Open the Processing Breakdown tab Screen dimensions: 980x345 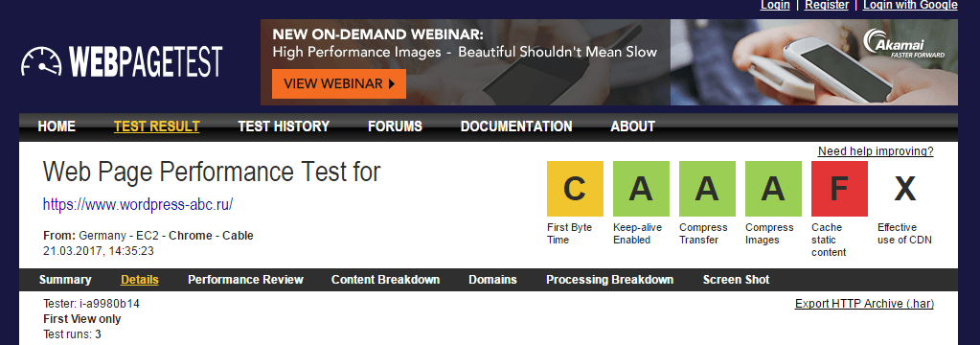tap(609, 280)
